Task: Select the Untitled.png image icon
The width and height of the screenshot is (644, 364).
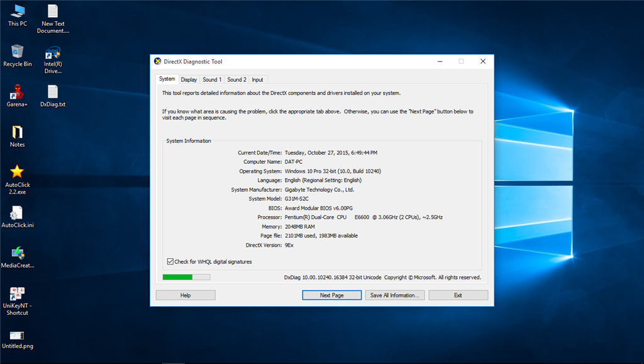Action: (x=17, y=340)
